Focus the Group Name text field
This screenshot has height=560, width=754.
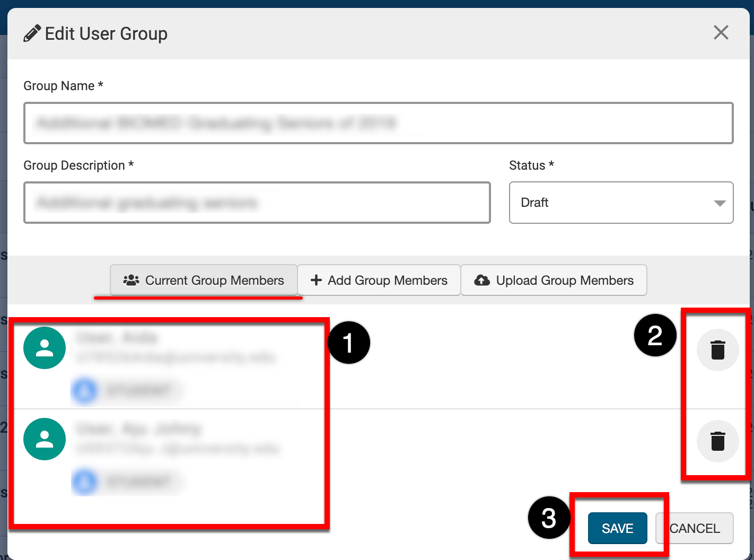point(378,123)
